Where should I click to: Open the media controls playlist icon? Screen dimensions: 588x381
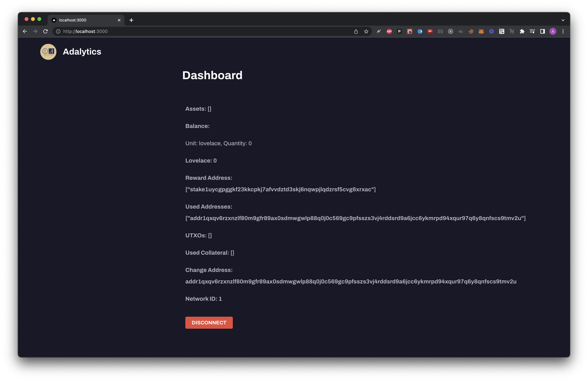click(x=532, y=31)
